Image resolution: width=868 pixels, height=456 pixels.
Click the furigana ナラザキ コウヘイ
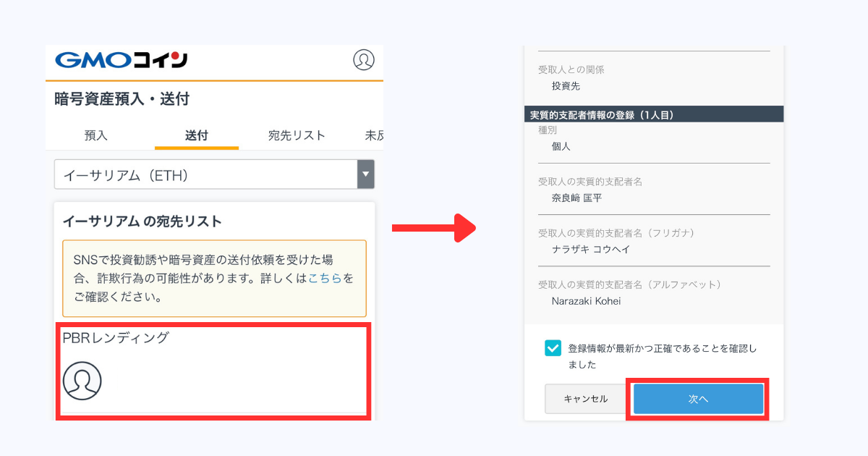(590, 249)
